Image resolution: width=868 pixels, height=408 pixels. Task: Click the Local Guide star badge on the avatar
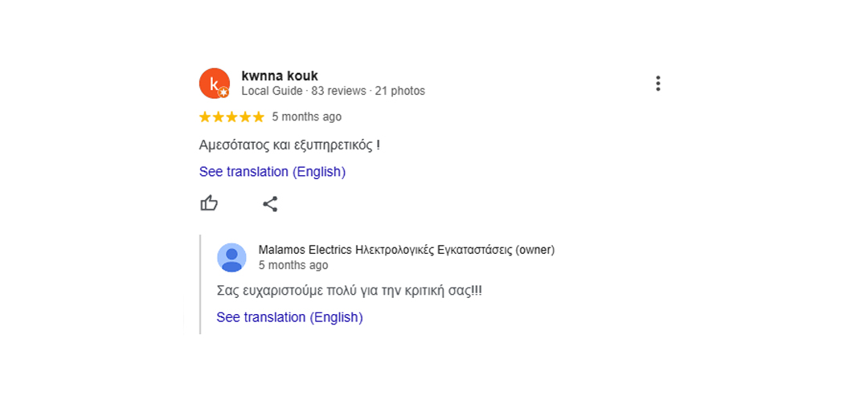click(223, 92)
